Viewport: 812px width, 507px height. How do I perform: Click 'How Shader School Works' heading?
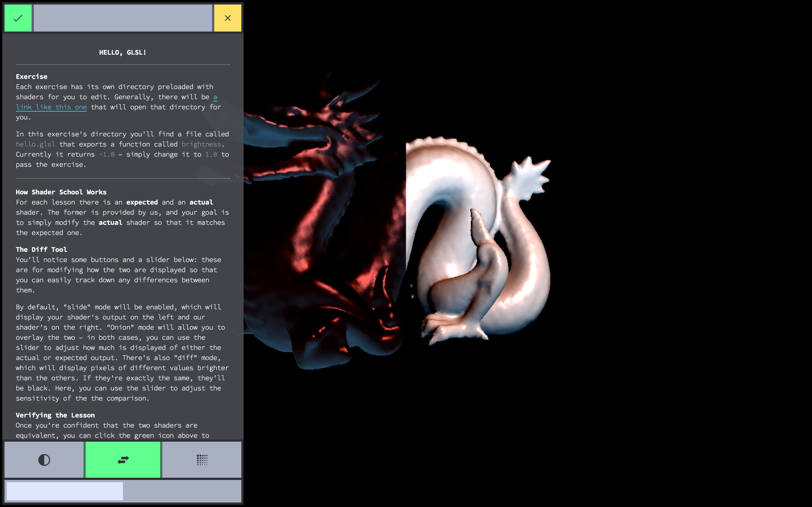click(61, 192)
